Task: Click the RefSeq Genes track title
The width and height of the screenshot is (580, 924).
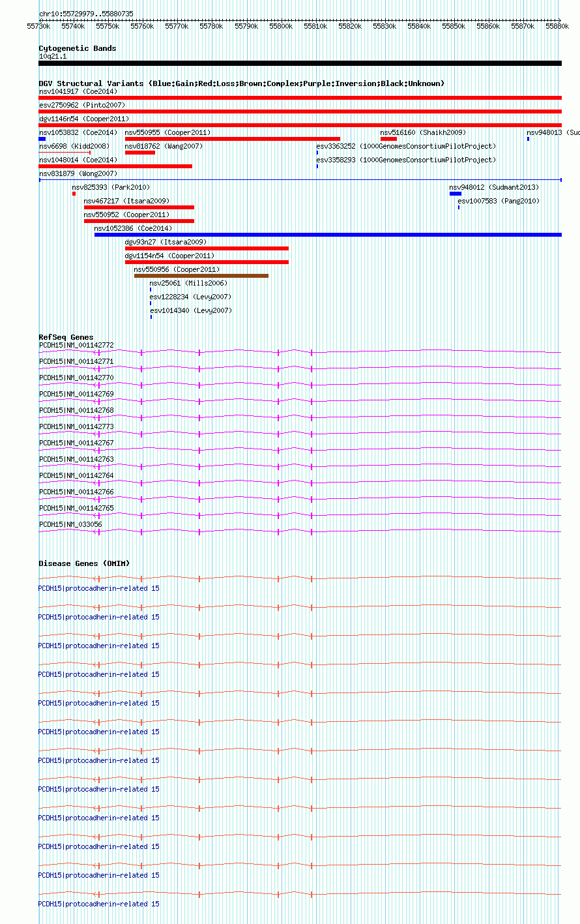Action: point(66,337)
